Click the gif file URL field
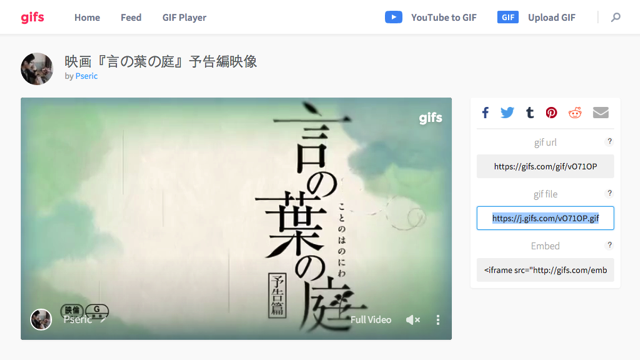 545,218
